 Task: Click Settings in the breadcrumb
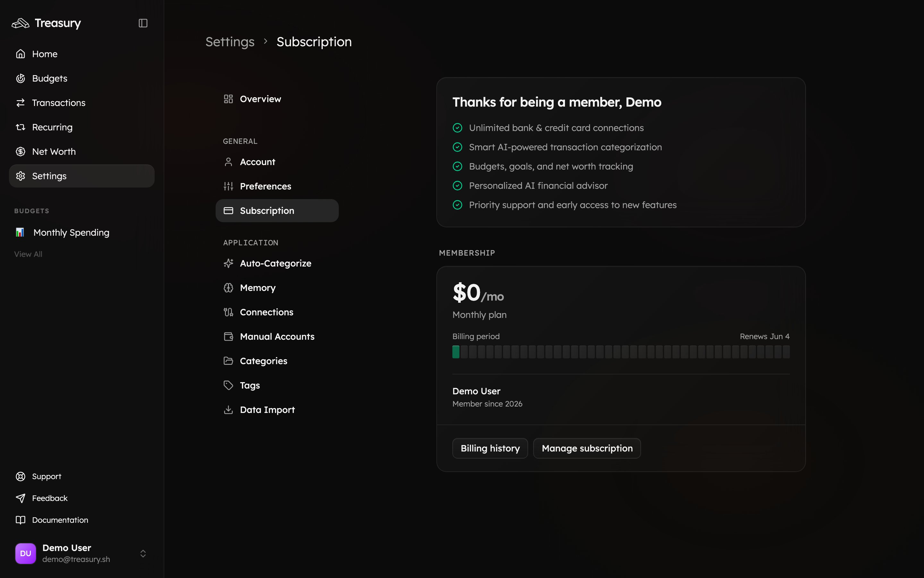click(x=230, y=42)
